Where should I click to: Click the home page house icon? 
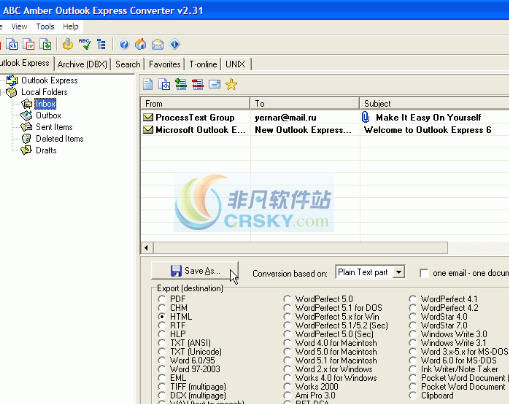141,44
